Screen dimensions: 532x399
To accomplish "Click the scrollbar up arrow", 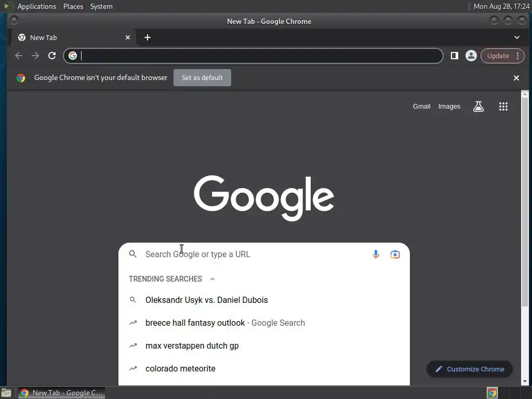I will point(525,94).
